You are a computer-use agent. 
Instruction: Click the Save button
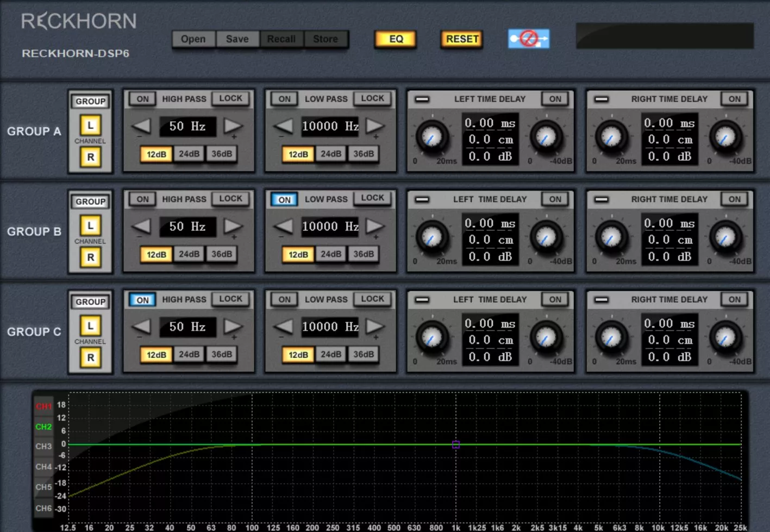point(237,39)
